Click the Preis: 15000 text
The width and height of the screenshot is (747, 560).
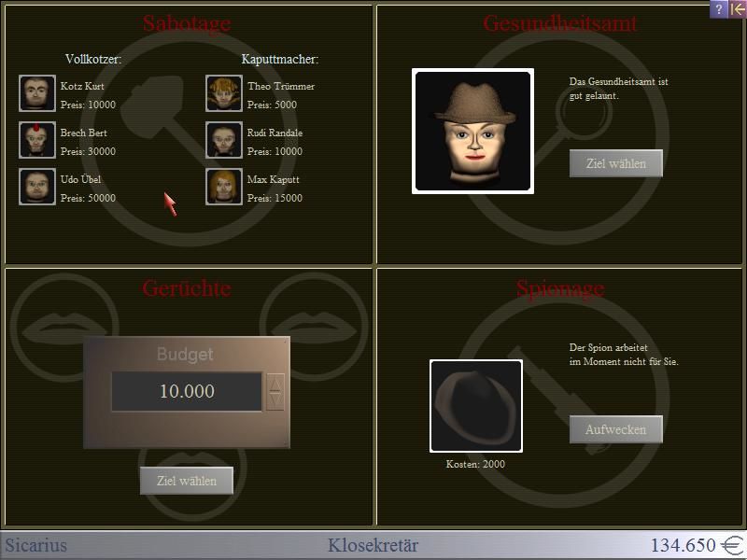[x=275, y=198]
